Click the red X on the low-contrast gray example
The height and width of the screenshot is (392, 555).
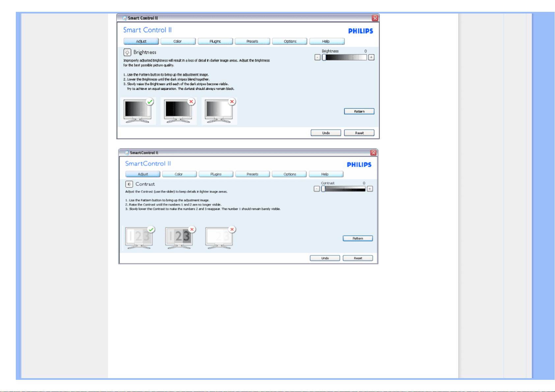coord(192,229)
